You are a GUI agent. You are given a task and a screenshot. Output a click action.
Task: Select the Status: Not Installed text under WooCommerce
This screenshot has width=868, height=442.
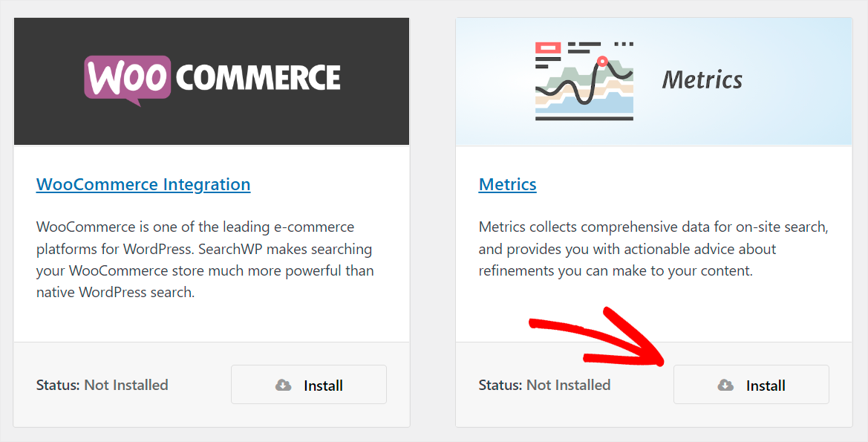tap(102, 385)
